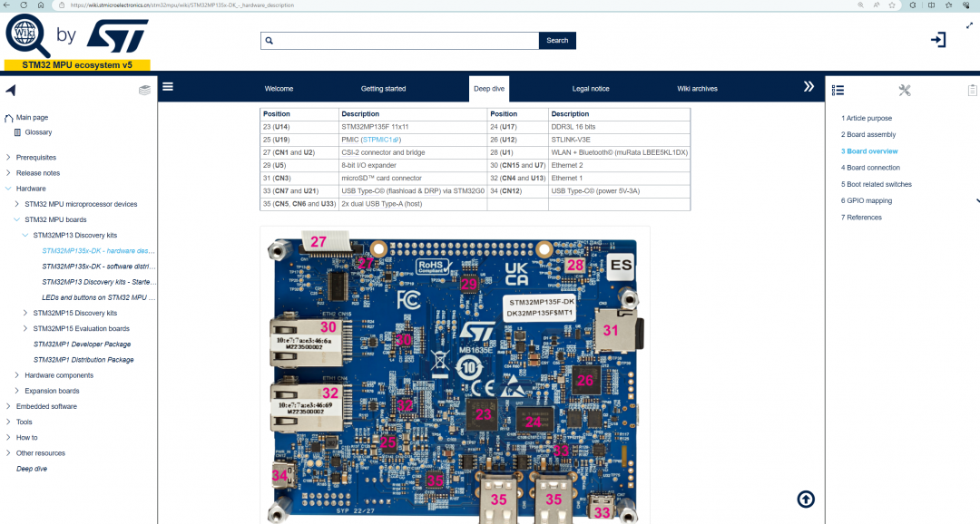Click the ST logo in the header
Screen dimensions: 980x524
(x=118, y=36)
